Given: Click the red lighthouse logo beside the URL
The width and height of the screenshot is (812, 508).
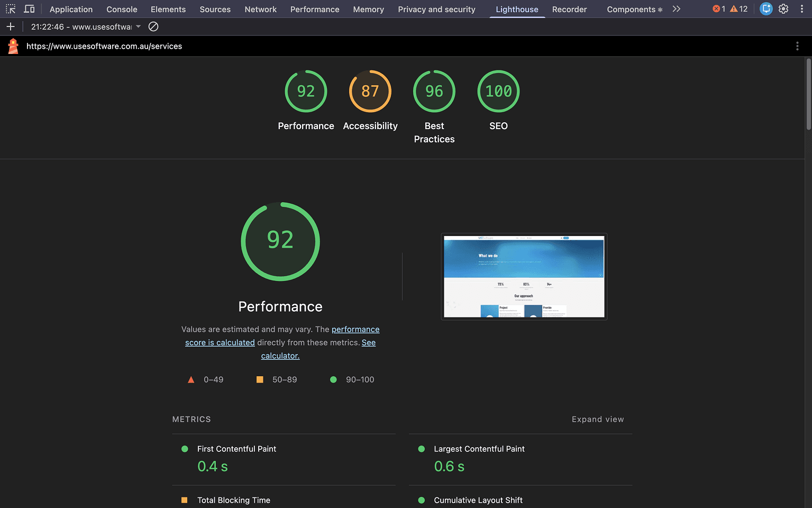Looking at the screenshot, I should tap(13, 46).
